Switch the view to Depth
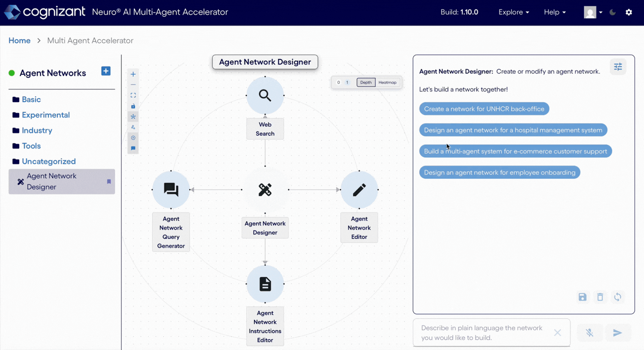This screenshot has height=350, width=644. [x=366, y=83]
